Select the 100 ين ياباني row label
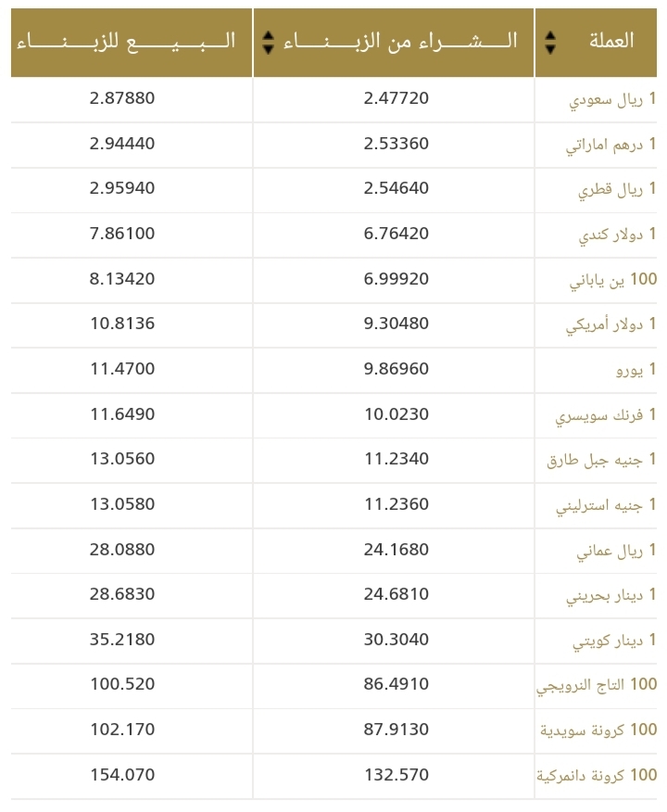The height and width of the screenshot is (812, 667). [613, 280]
